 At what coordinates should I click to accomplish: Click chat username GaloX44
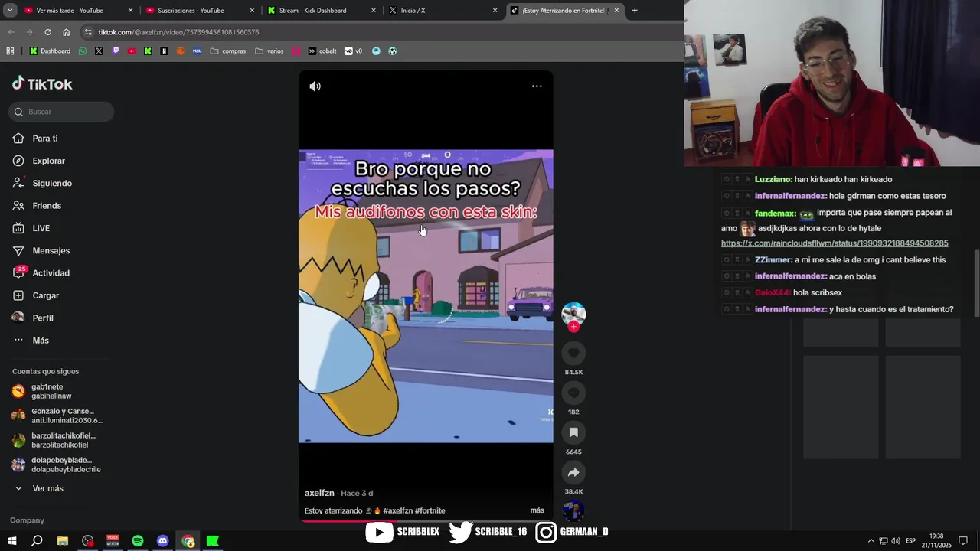pos(773,292)
